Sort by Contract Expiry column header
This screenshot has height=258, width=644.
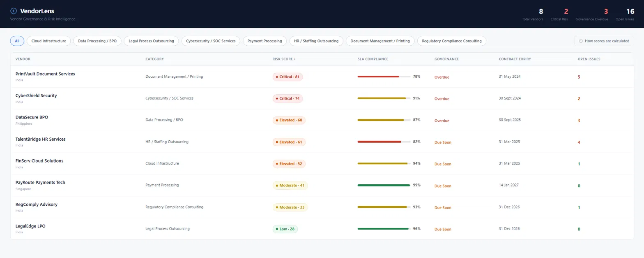pos(515,59)
